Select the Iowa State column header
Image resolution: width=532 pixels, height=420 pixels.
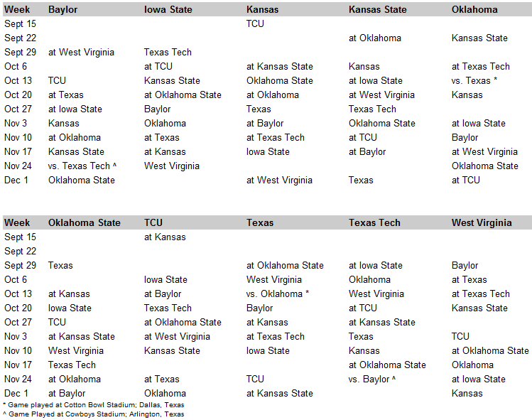(x=168, y=9)
